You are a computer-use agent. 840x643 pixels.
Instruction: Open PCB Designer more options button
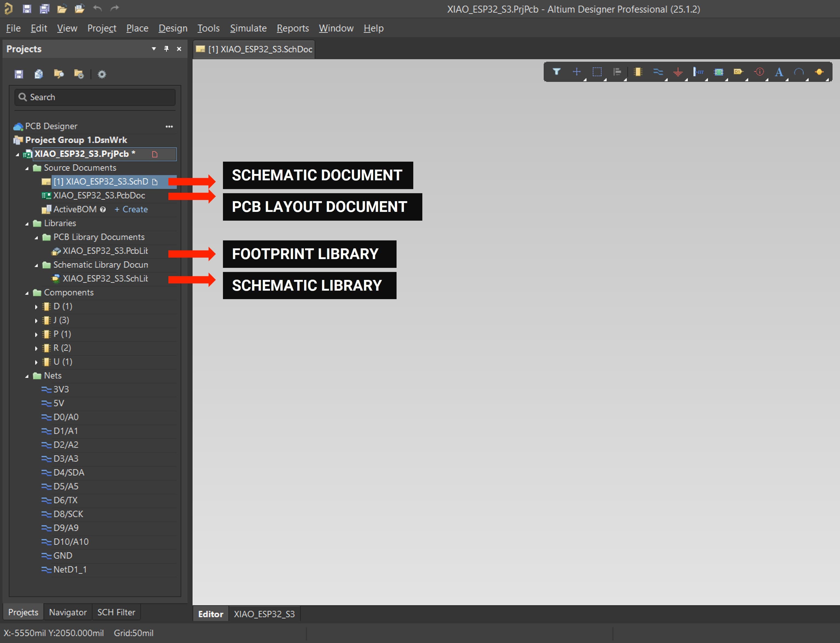click(x=169, y=126)
